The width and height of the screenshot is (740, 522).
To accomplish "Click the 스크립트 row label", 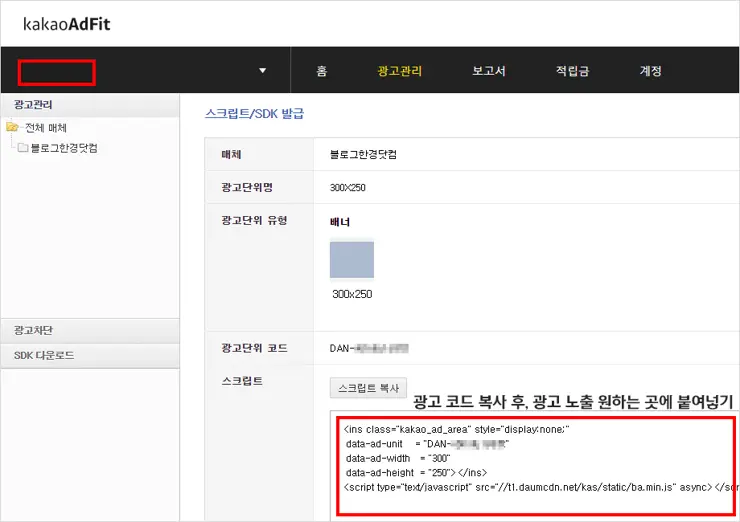I will [x=242, y=381].
